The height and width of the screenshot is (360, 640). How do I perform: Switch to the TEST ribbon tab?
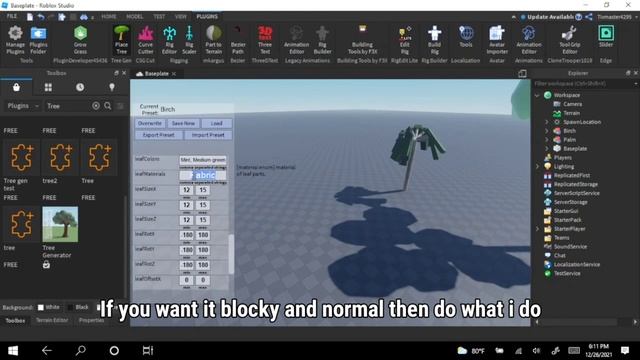[159, 17]
